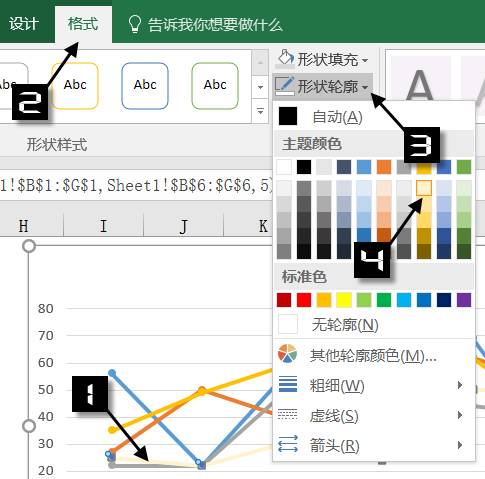The height and width of the screenshot is (479, 485).
Task: Select column I header
Action: tap(103, 226)
